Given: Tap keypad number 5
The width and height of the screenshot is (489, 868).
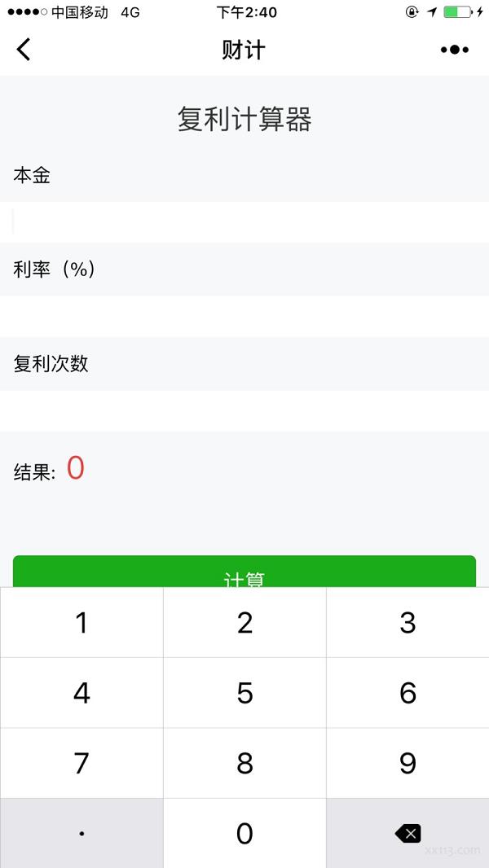Looking at the screenshot, I should 244,692.
